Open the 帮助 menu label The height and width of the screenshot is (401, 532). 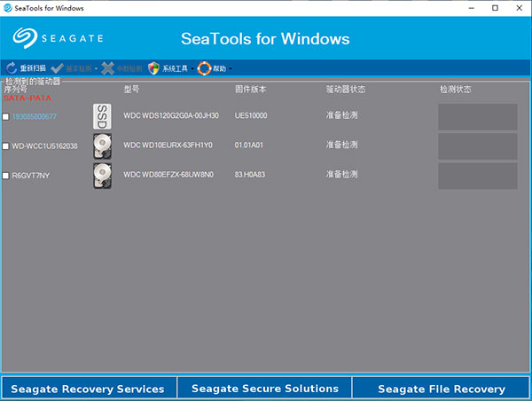click(220, 68)
